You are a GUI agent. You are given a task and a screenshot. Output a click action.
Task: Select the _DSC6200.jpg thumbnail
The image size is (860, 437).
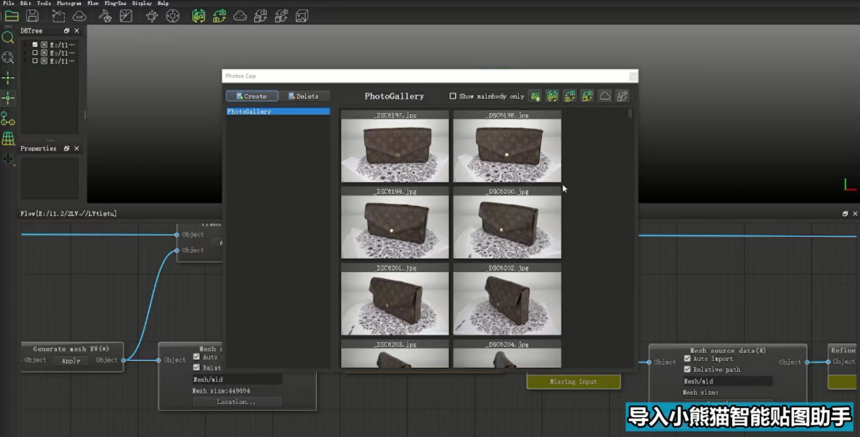pyautogui.click(x=507, y=223)
